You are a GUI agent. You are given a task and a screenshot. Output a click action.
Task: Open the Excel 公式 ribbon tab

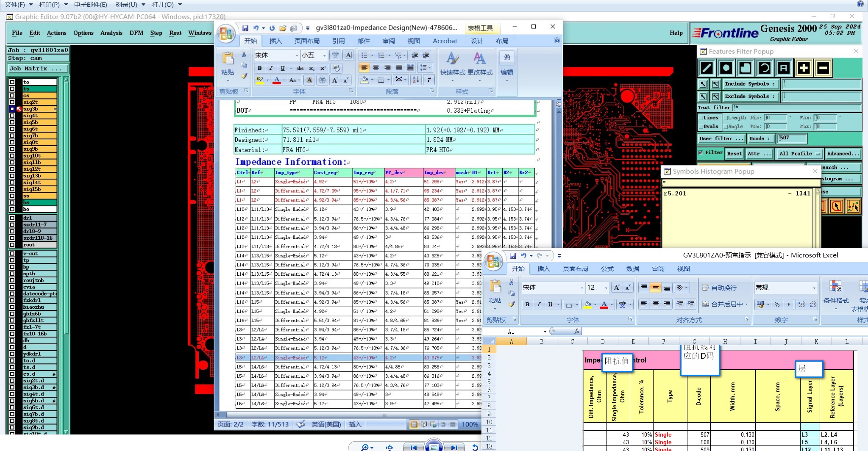[607, 269]
